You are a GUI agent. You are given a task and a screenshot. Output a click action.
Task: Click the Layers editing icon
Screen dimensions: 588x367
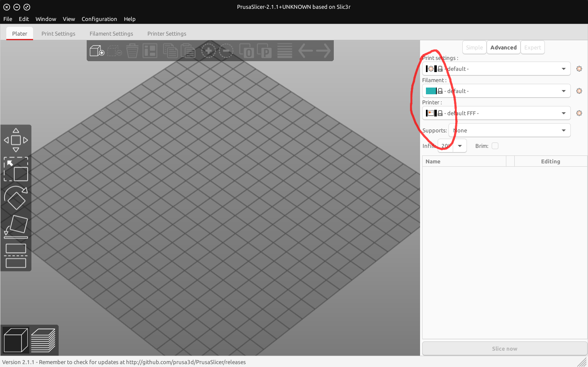click(285, 51)
